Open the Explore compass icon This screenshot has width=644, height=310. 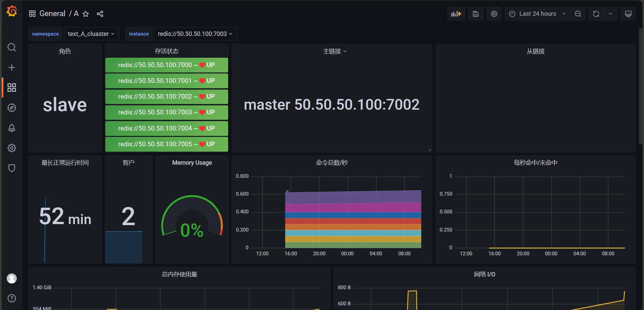(x=12, y=108)
